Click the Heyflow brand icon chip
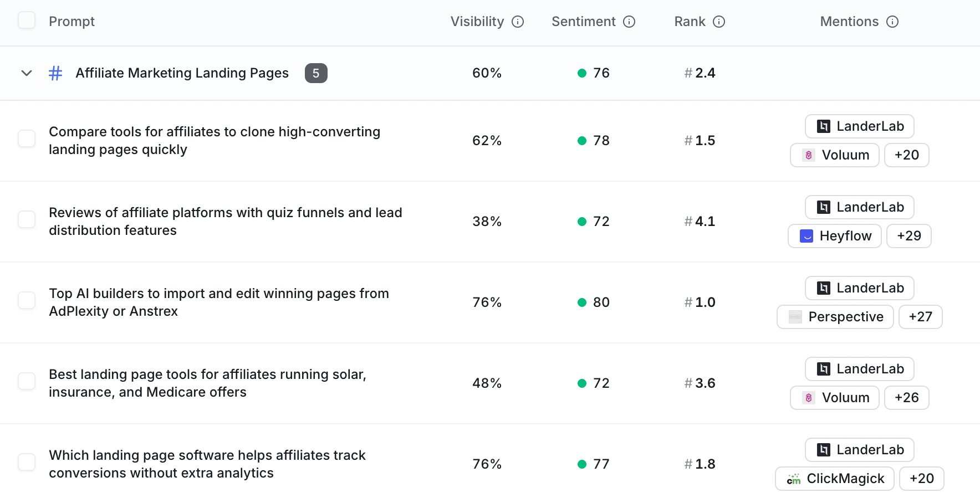The height and width of the screenshot is (503, 980). (x=835, y=236)
